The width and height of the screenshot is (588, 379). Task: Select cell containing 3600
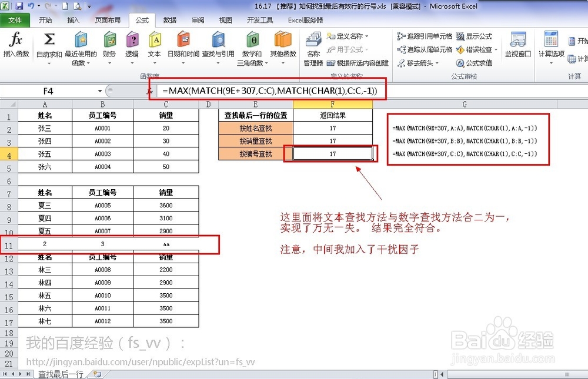[166, 206]
